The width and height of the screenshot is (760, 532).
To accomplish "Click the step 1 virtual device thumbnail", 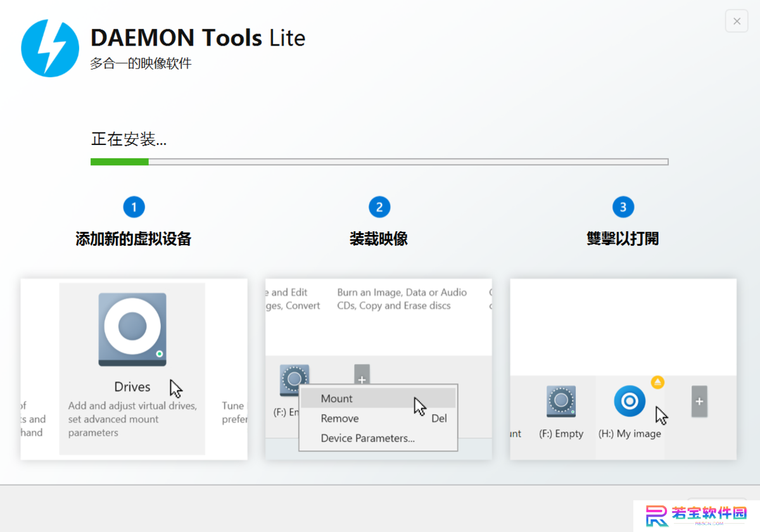I will coord(134,369).
